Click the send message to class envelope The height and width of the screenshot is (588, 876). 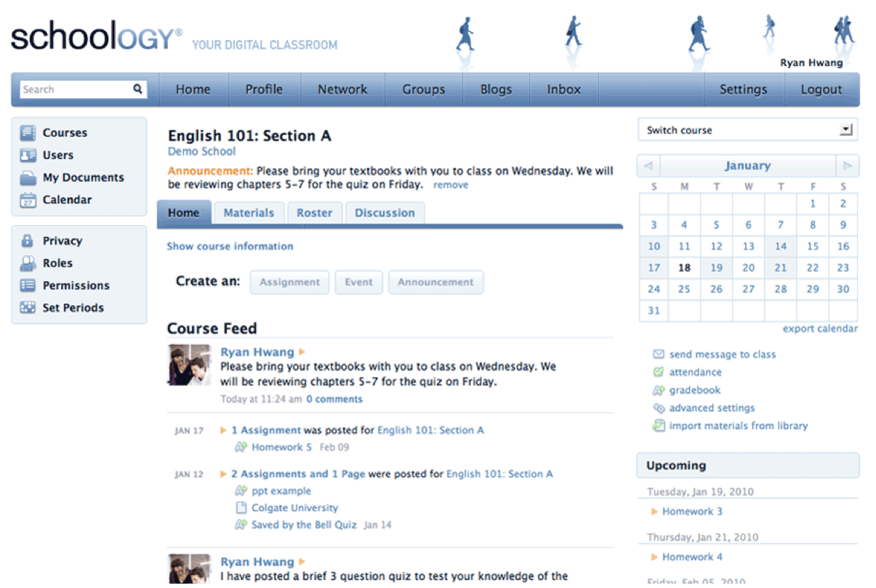656,354
